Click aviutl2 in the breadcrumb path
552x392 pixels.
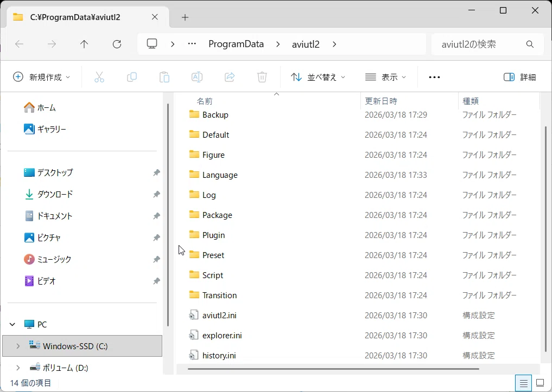click(x=306, y=44)
